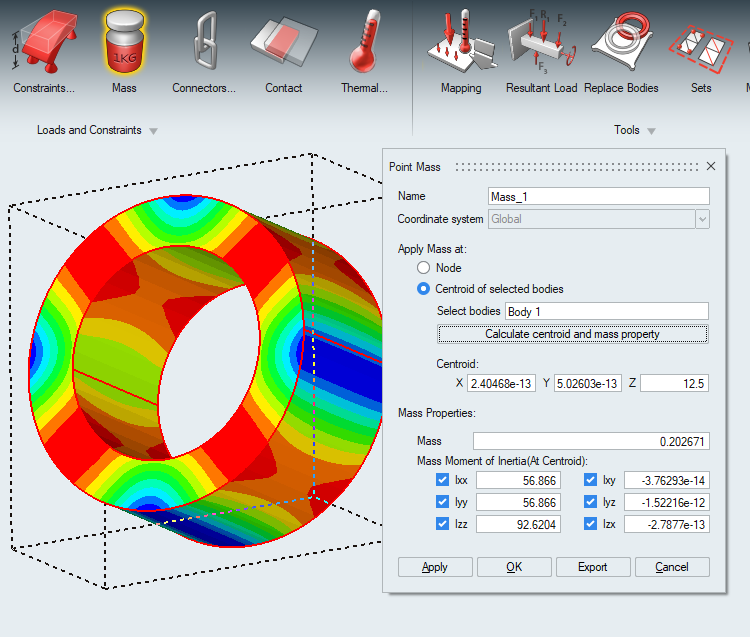Open the Thermal loads tool

click(364, 50)
